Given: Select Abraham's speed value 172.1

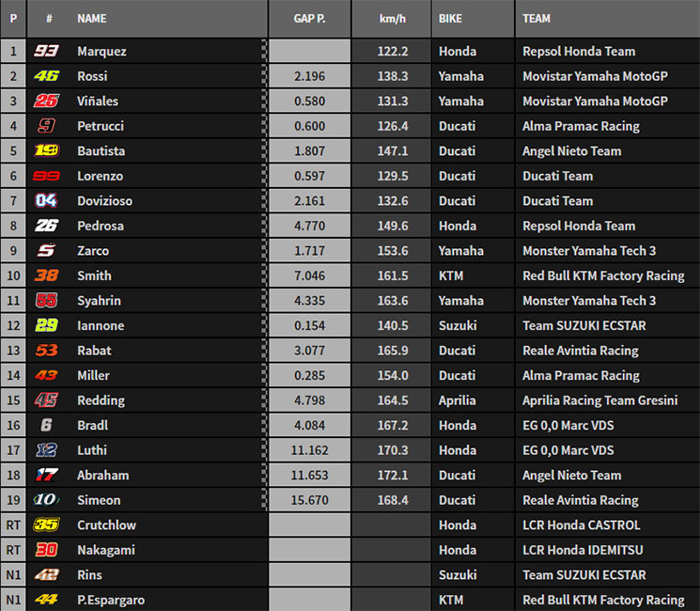Looking at the screenshot, I should pos(393,476).
